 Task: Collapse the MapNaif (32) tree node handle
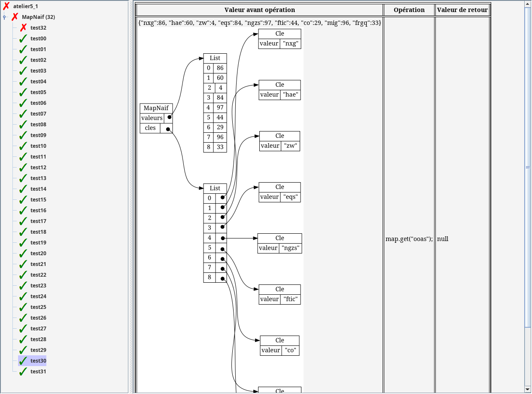coord(4,17)
